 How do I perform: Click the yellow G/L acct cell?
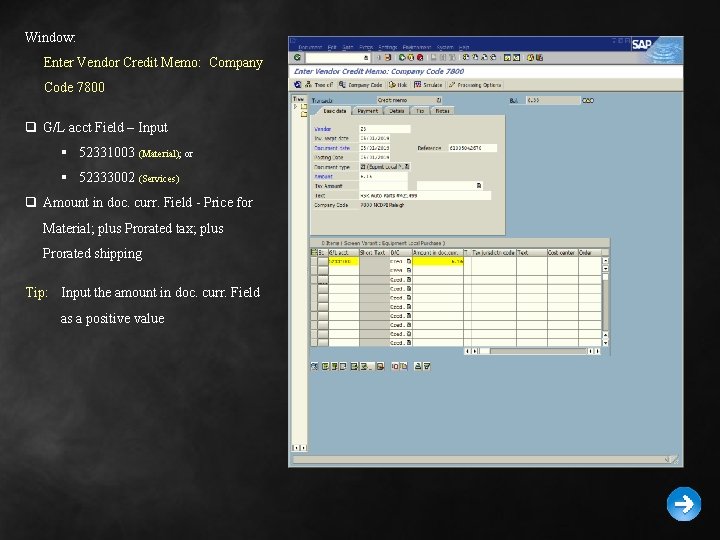(343, 261)
